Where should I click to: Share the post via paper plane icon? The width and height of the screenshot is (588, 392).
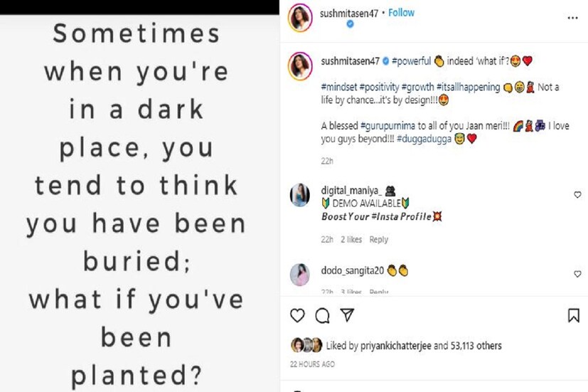[x=347, y=315]
